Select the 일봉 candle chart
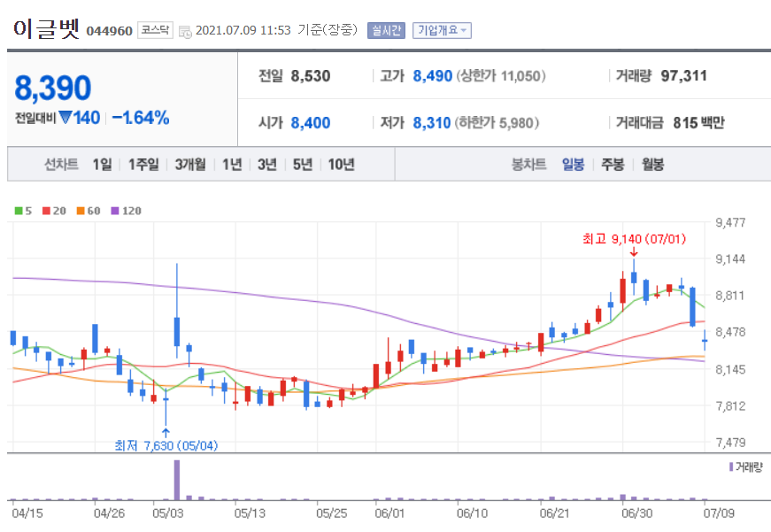771x532 pixels. (x=574, y=165)
